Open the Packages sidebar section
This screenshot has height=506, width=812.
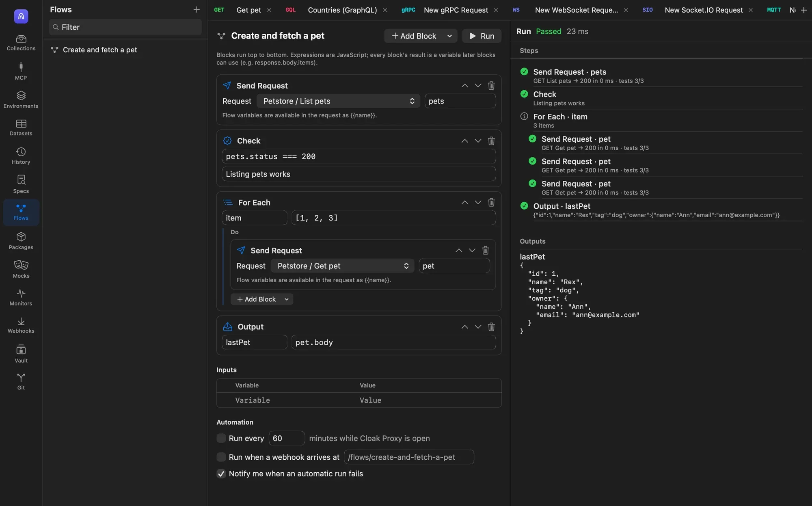click(21, 241)
